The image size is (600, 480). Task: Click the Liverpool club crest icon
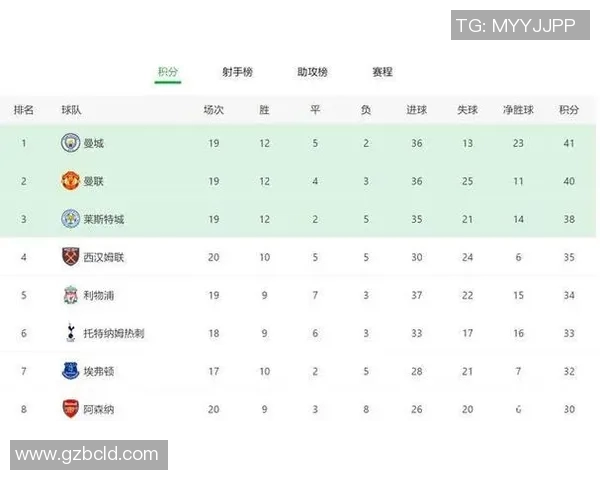click(x=70, y=295)
